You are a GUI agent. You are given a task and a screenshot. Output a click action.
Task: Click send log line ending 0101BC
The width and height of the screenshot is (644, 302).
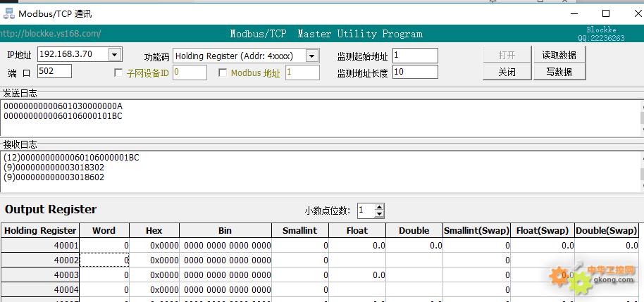[x=63, y=116]
